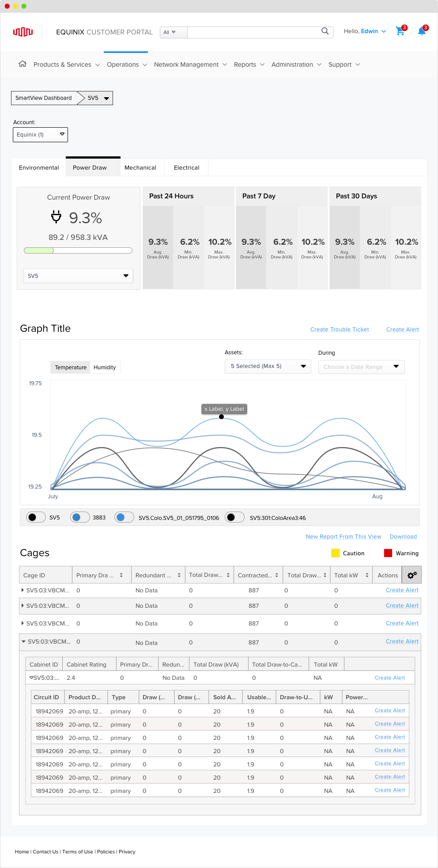Sort the second Total Draw column
The width and height of the screenshot is (438, 868).
pyautogui.click(x=325, y=575)
